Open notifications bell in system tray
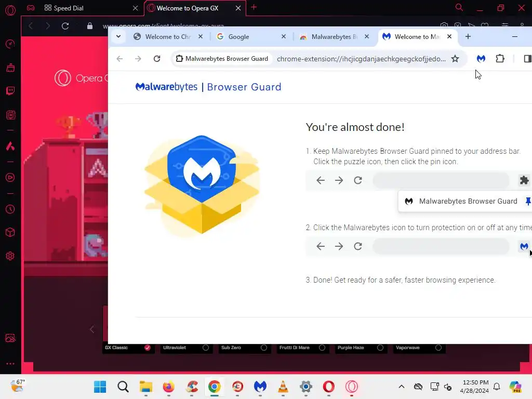The width and height of the screenshot is (532, 399). tap(497, 387)
